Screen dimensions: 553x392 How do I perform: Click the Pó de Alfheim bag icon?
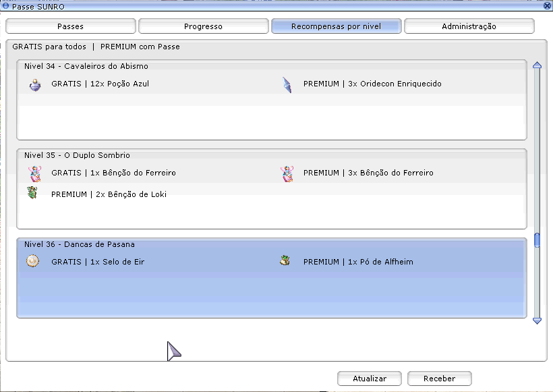(285, 260)
